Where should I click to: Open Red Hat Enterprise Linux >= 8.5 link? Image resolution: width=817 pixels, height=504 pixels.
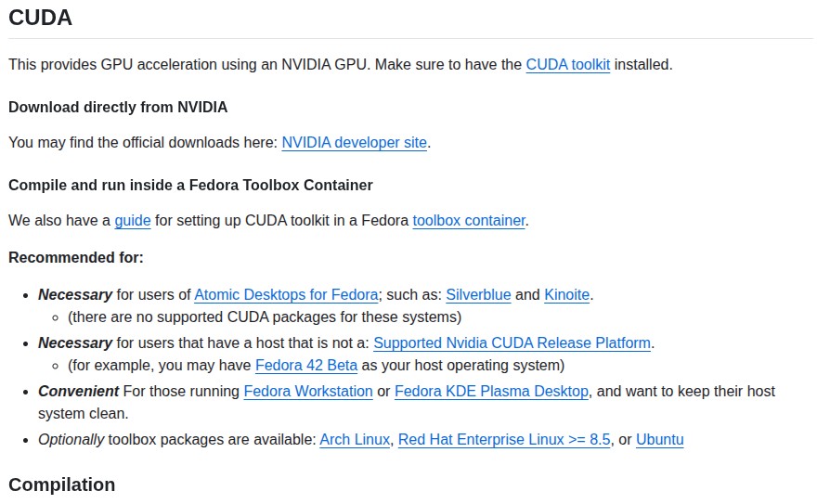(x=504, y=440)
